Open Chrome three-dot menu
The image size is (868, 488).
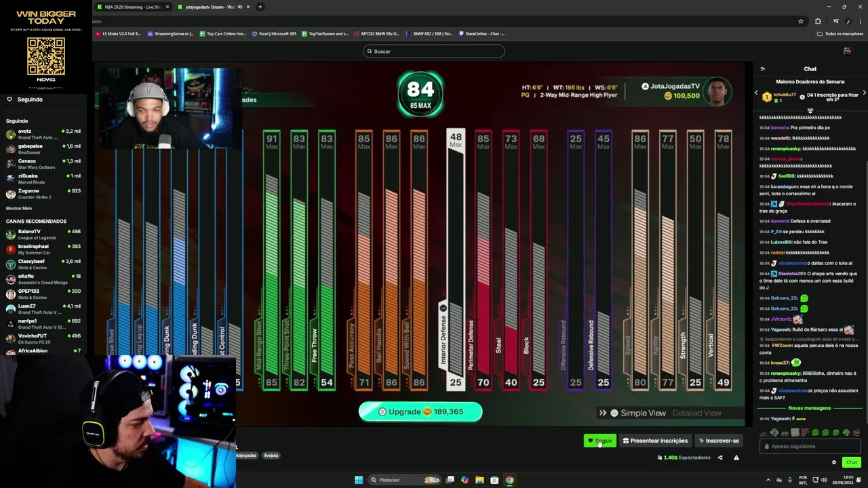tap(860, 21)
